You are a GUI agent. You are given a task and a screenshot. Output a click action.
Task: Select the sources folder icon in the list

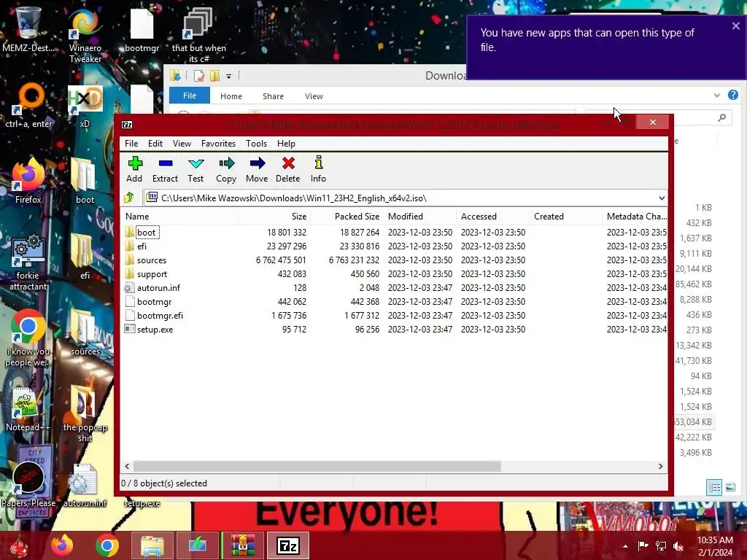tap(129, 260)
